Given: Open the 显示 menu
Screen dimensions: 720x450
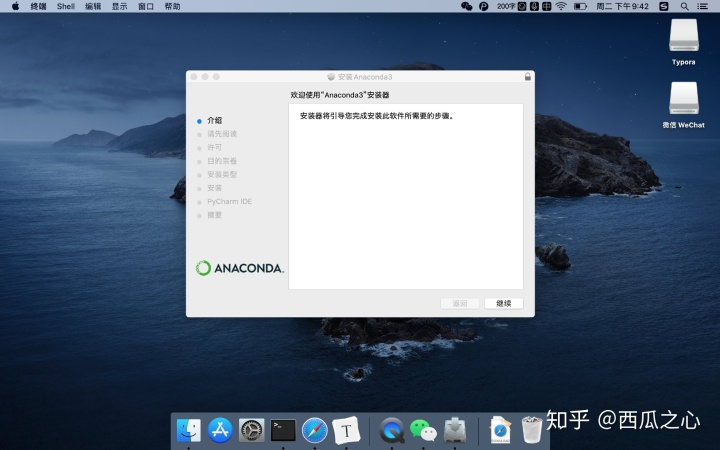Looking at the screenshot, I should pos(119,6).
